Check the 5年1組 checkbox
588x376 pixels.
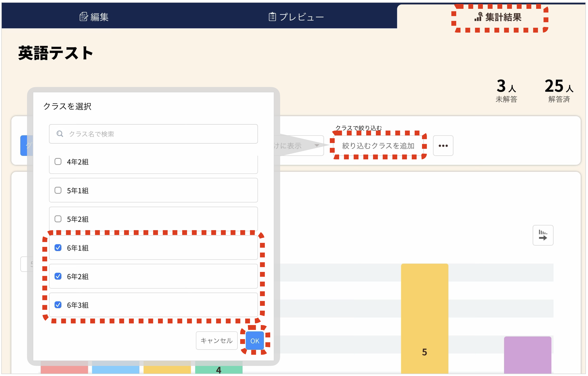click(x=58, y=190)
